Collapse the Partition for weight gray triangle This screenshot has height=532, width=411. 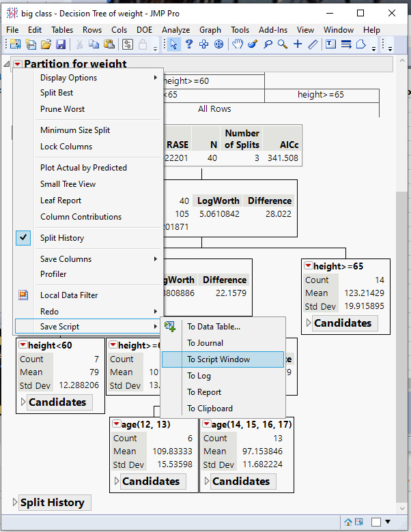pos(6,64)
